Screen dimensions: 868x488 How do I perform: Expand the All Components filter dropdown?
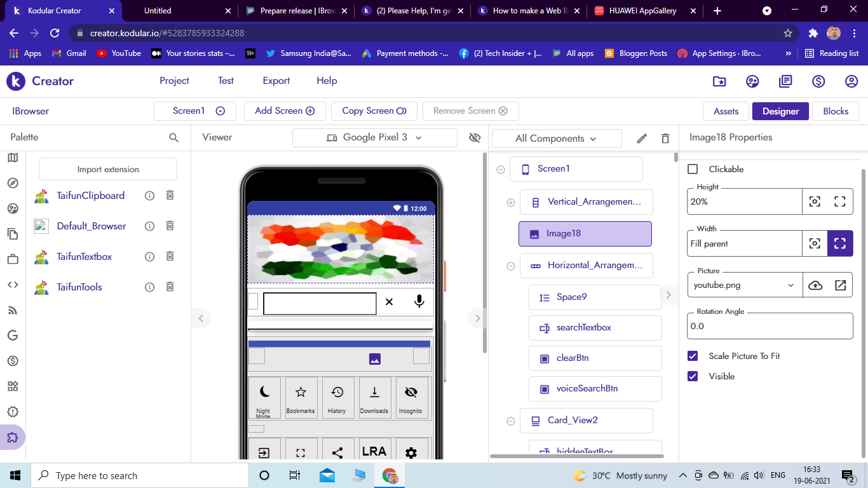556,139
